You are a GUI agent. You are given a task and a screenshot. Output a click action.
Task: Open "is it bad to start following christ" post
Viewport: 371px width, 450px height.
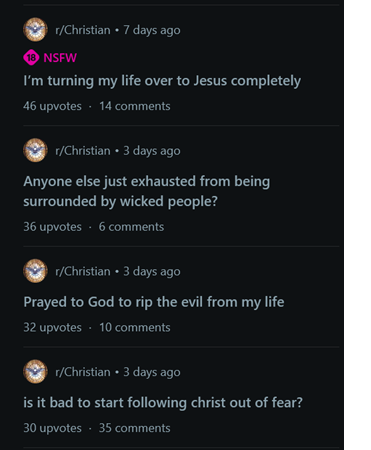click(x=163, y=403)
